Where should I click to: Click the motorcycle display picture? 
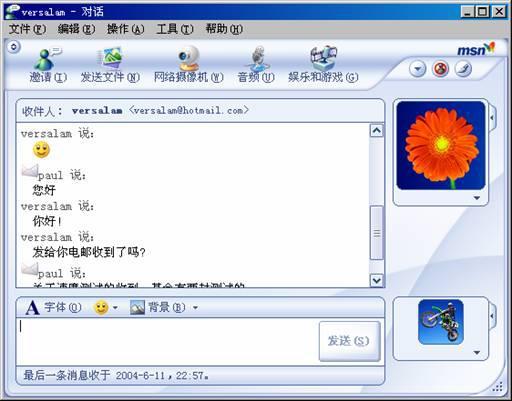(441, 322)
